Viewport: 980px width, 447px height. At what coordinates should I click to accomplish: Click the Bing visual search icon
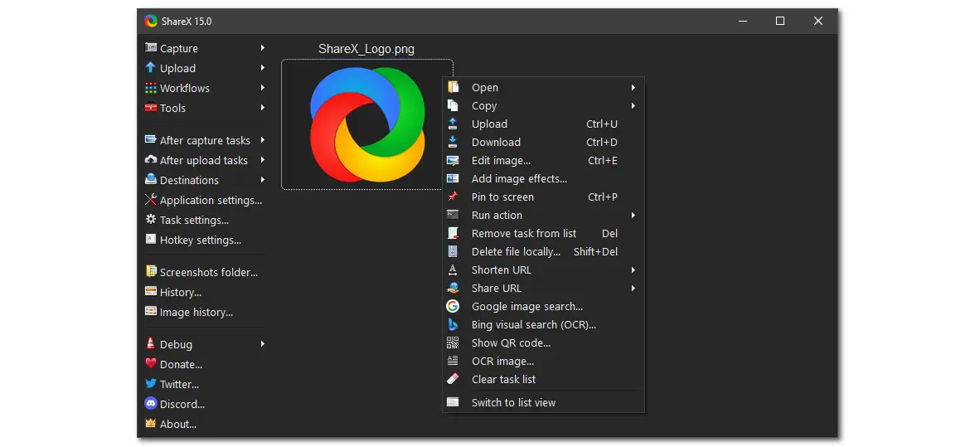[x=453, y=325]
